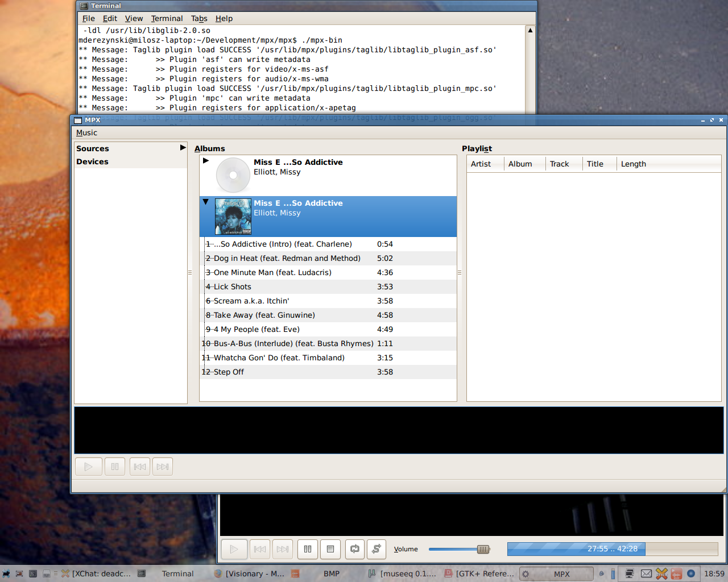This screenshot has width=728, height=582.
Task: Open the Terminal File menu
Action: tap(89, 18)
